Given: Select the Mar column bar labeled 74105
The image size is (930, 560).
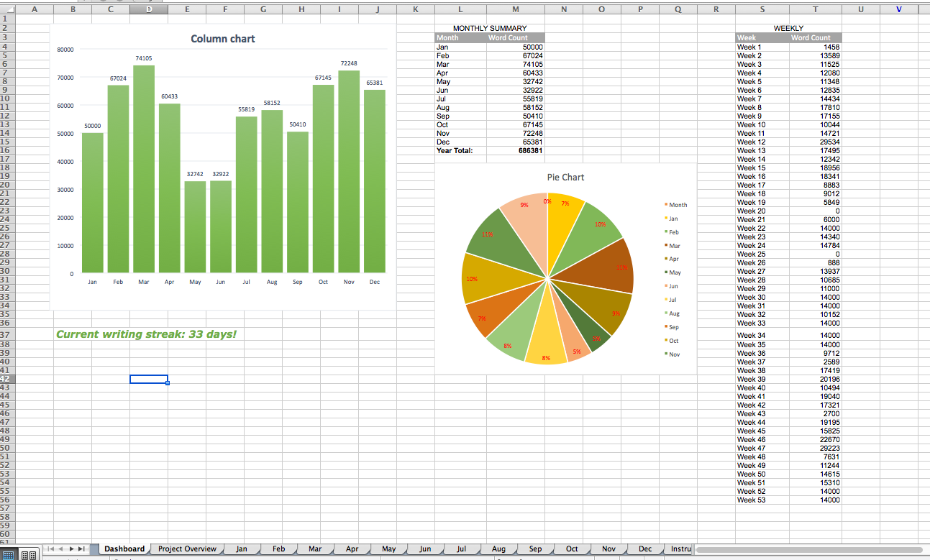Looking at the screenshot, I should [144, 169].
